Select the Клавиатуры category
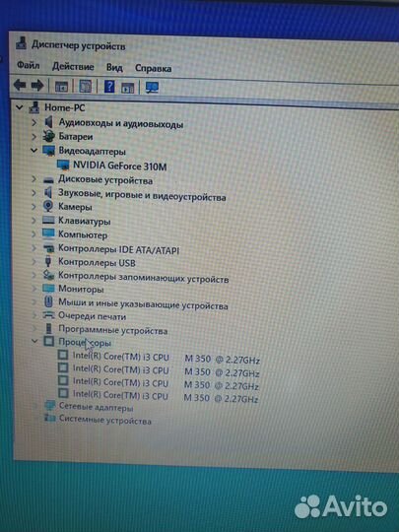Viewport: 399px width, 532px height. point(84,221)
